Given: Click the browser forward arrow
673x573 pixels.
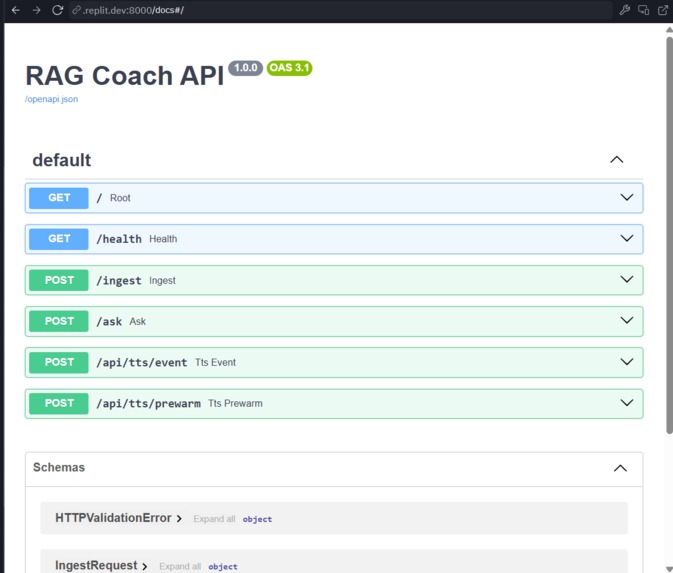Looking at the screenshot, I should pos(36,10).
